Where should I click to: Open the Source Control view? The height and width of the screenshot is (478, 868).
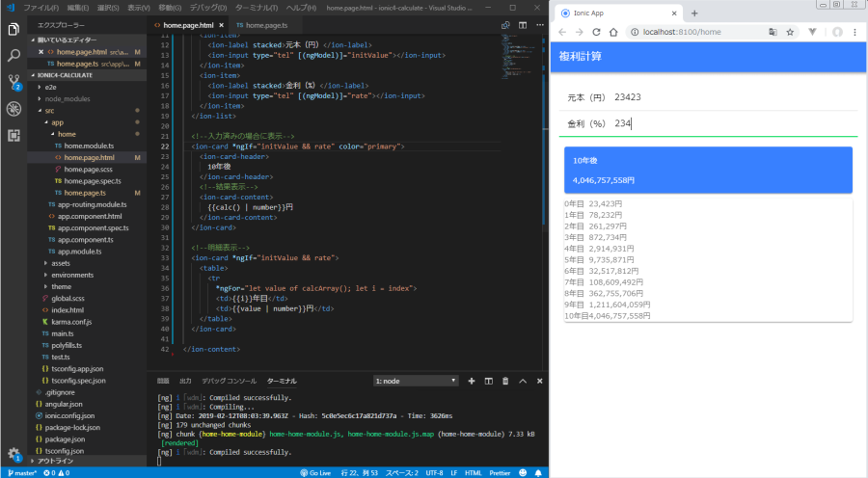pos(14,83)
